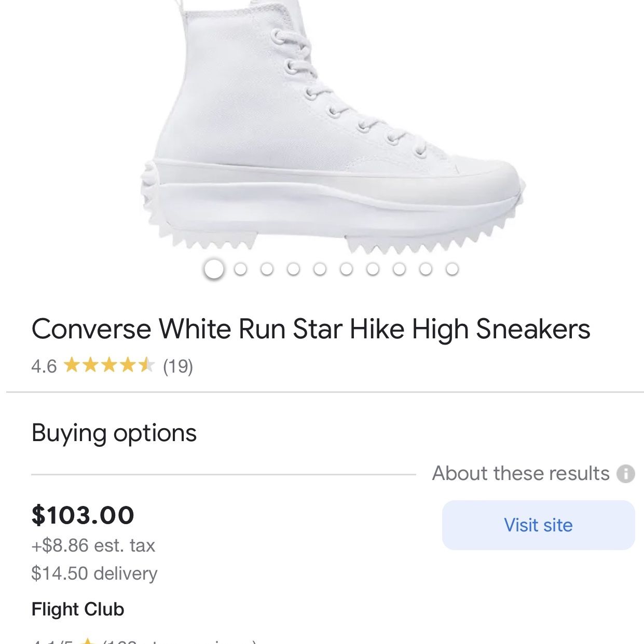Viewport: 644px width, 644px height.
Task: Click the Flight Club seller name
Action: pos(78,609)
